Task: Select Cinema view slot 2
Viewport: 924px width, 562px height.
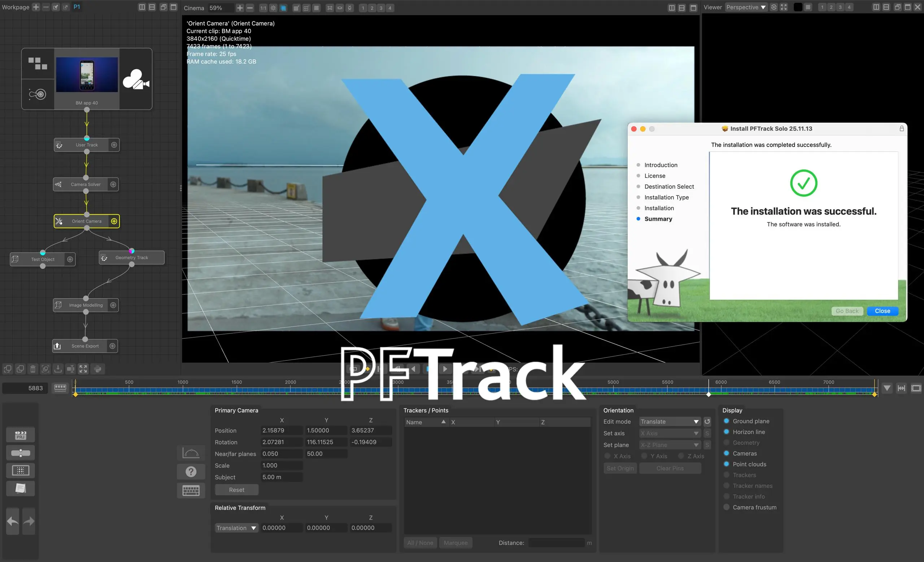Action: [372, 8]
